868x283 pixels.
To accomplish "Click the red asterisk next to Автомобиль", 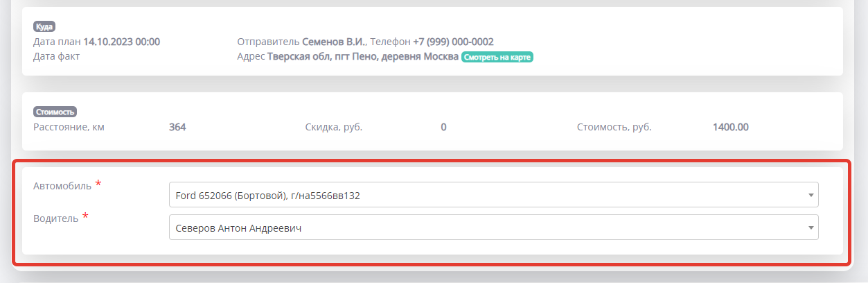I will 98,184.
